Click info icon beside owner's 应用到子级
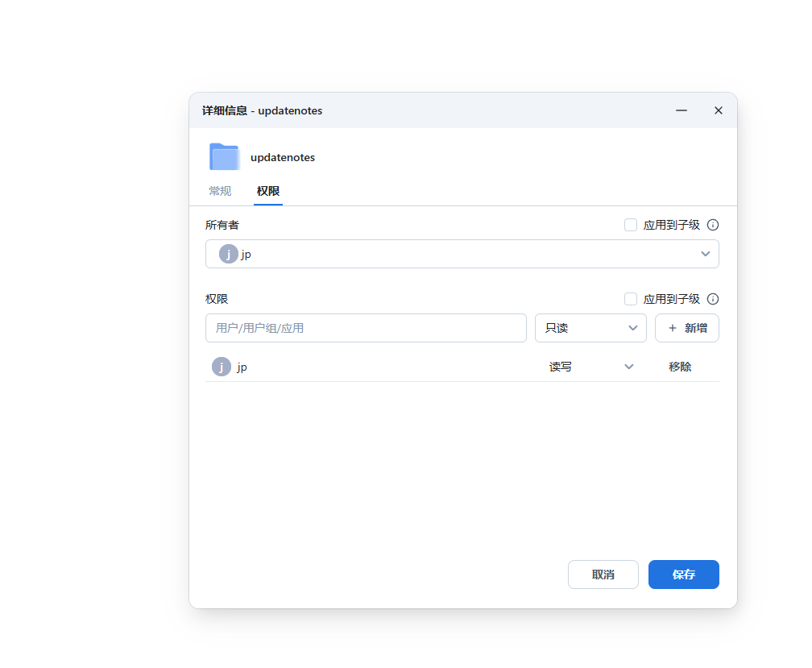 [713, 225]
